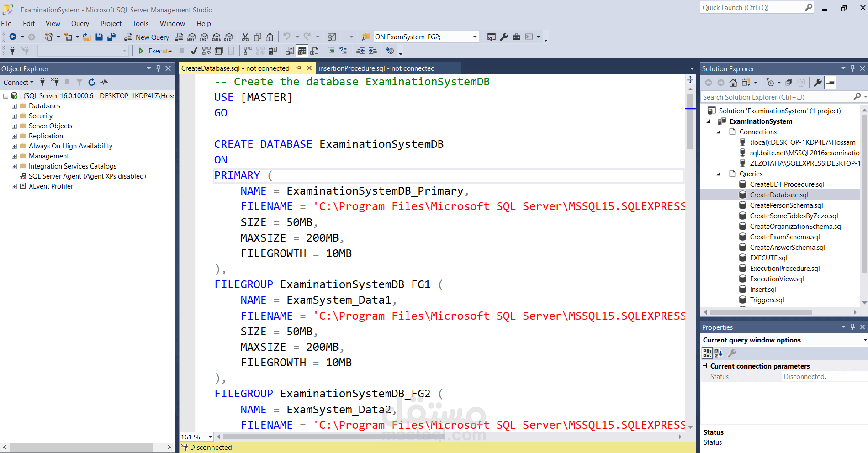Toggle pin on CreateDatabase.sql tab

pyautogui.click(x=299, y=68)
